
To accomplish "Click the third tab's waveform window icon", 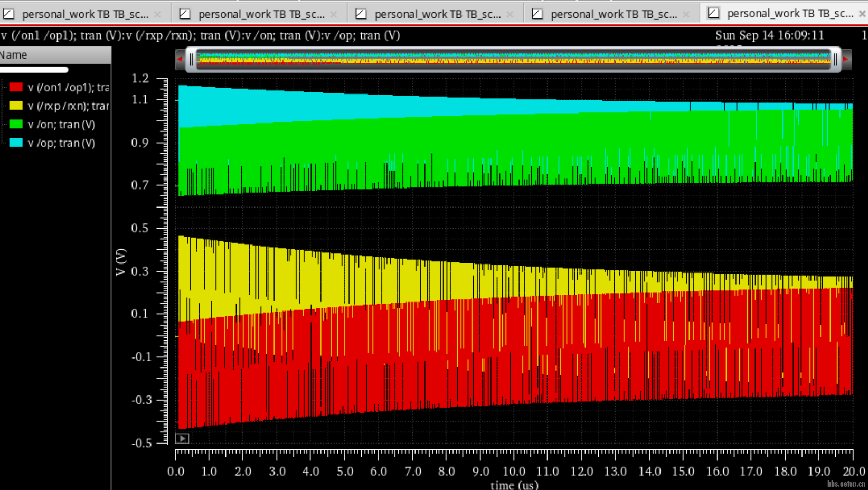I will tap(361, 14).
